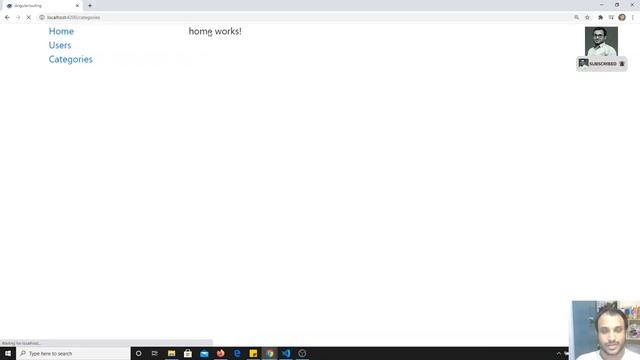The width and height of the screenshot is (640, 360).
Task: Open the Users navigation link
Action: (60, 45)
